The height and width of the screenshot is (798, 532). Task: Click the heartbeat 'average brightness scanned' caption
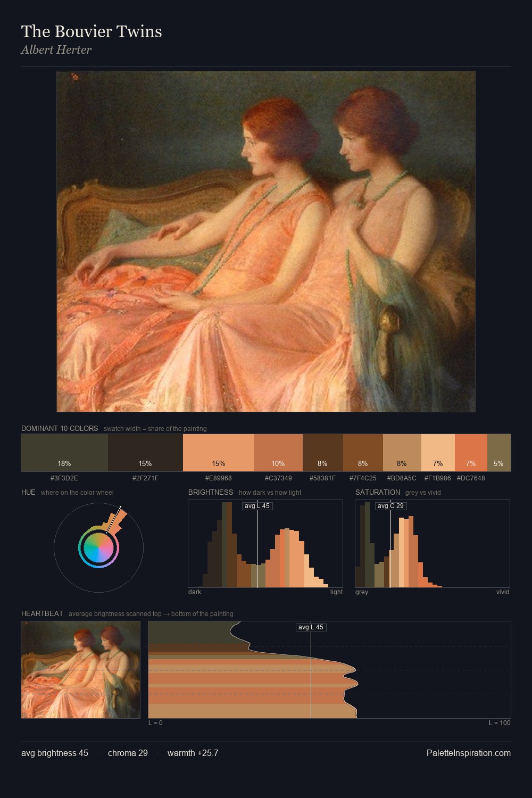click(x=151, y=614)
